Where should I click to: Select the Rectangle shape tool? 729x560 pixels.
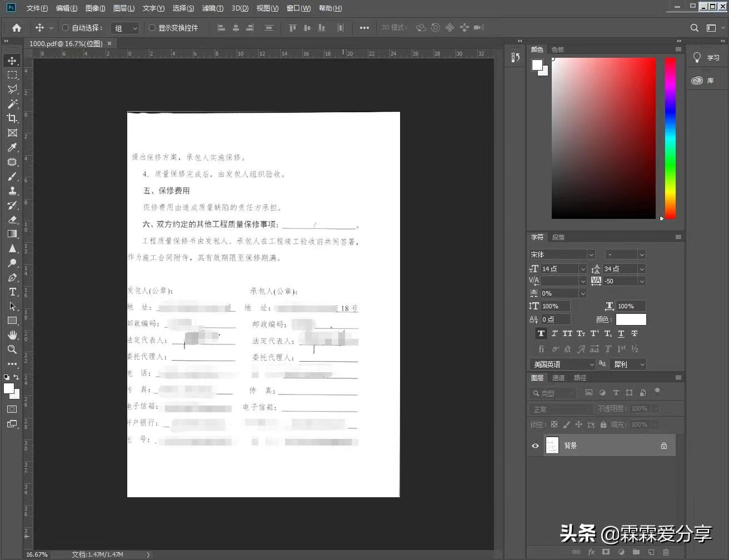click(x=12, y=321)
